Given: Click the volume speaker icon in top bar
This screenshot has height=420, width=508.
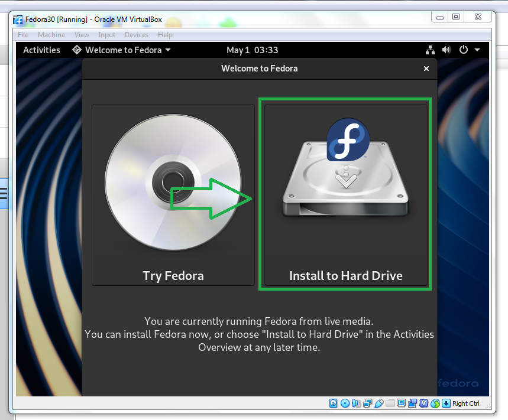Looking at the screenshot, I should 446,50.
